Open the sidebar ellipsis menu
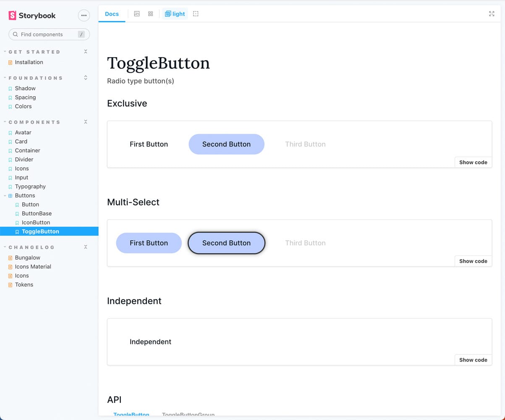The width and height of the screenshot is (505, 420). click(x=84, y=16)
